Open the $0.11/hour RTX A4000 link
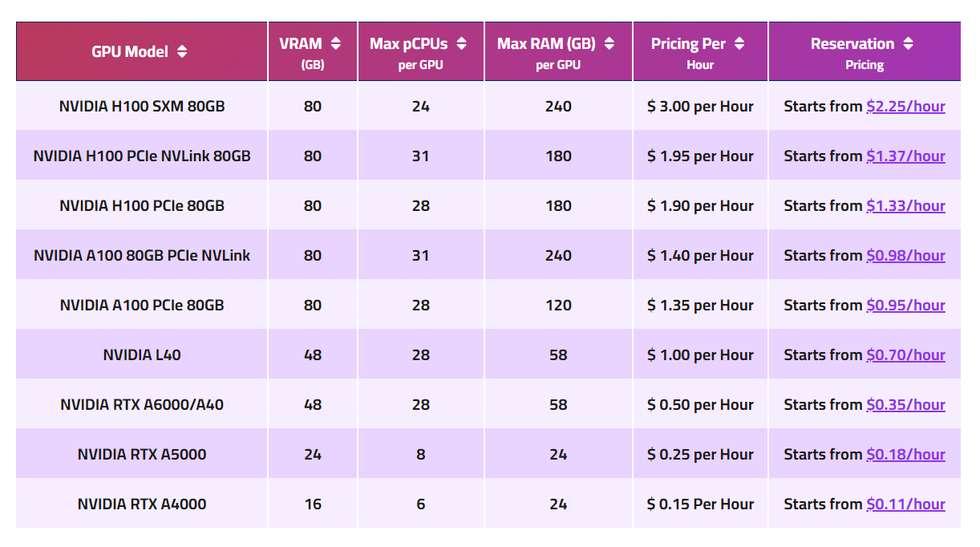Image resolution: width=980 pixels, height=547 pixels. (905, 504)
